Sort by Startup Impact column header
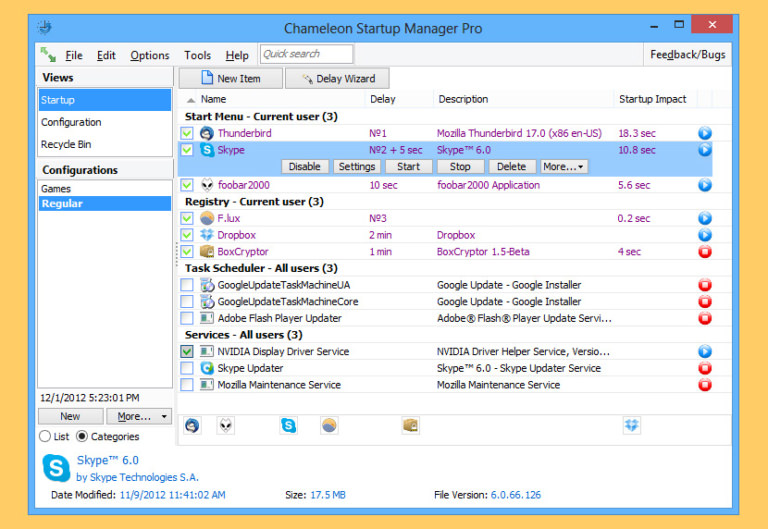The height and width of the screenshot is (529, 768). pos(653,99)
